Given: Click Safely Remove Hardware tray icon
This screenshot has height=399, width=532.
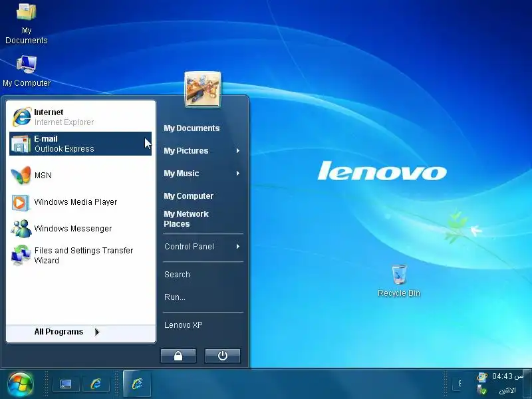Looking at the screenshot, I should coord(481,390).
